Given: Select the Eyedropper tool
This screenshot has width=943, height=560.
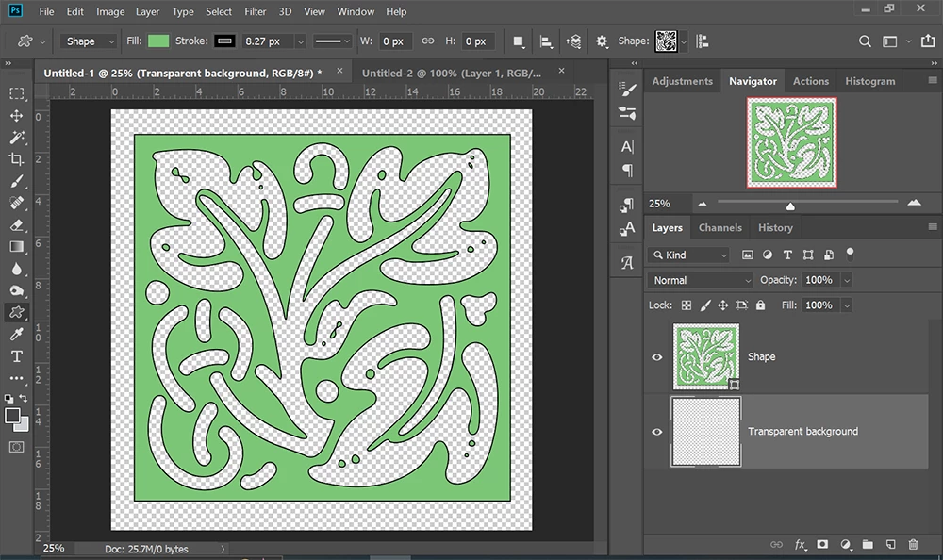Looking at the screenshot, I should (x=17, y=335).
